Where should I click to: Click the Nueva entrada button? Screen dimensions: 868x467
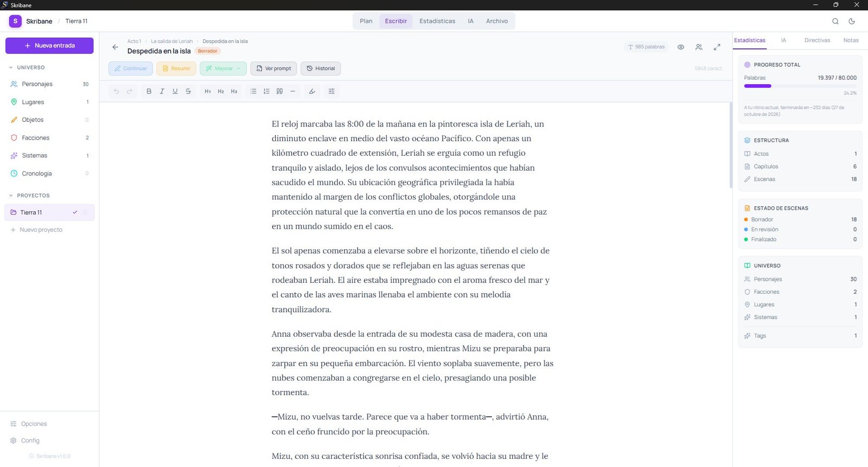point(49,46)
